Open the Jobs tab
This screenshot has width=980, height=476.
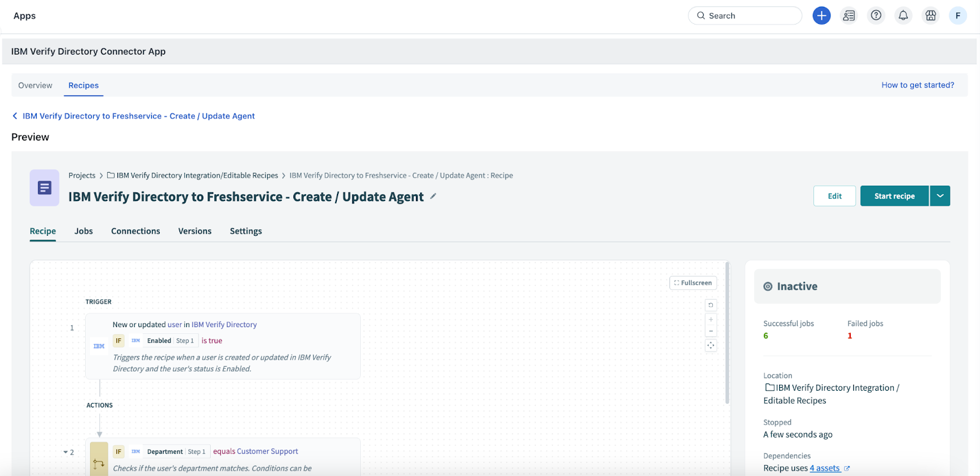84,231
